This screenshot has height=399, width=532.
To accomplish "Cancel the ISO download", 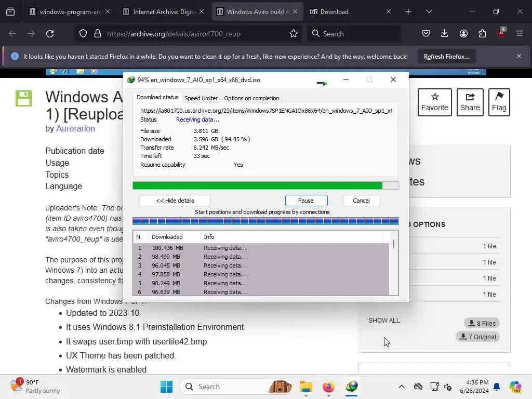I will coord(361,201).
